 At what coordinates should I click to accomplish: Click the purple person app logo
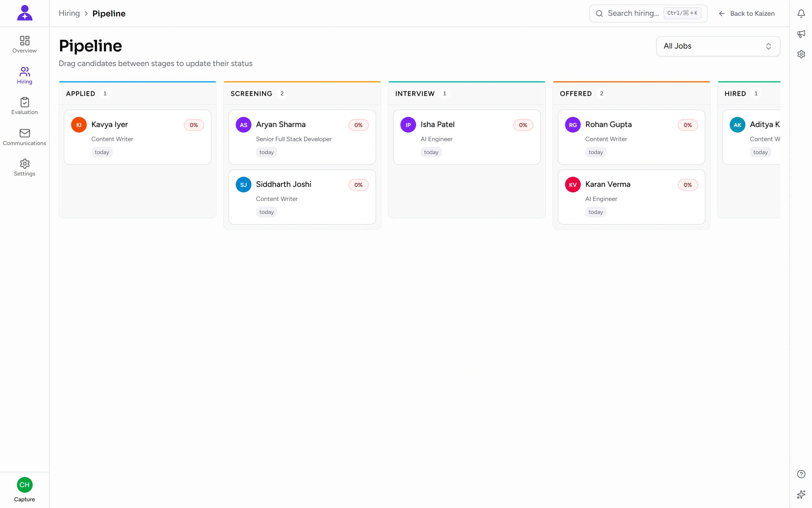coord(25,13)
